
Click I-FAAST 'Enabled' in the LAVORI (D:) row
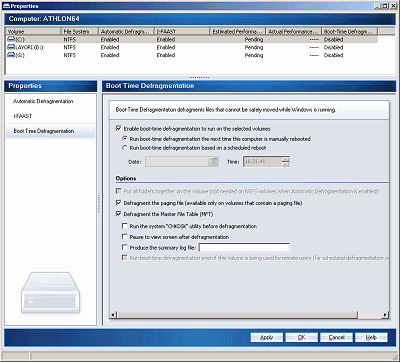(166, 47)
